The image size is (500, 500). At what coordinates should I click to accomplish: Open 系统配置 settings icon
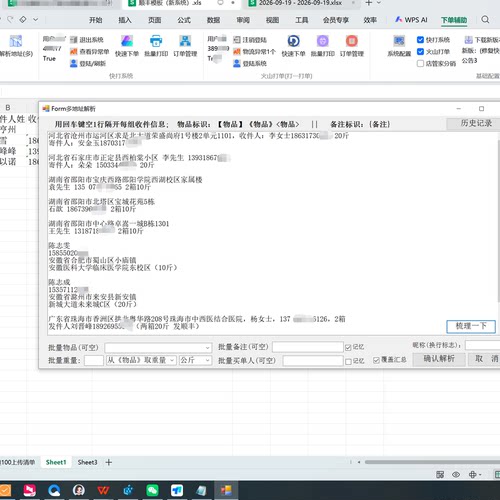pos(399,41)
